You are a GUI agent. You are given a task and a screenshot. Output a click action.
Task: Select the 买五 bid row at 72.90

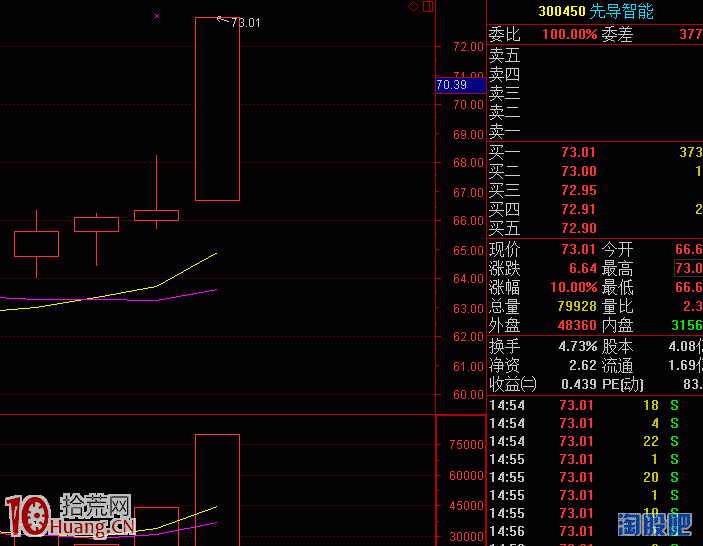click(594, 229)
